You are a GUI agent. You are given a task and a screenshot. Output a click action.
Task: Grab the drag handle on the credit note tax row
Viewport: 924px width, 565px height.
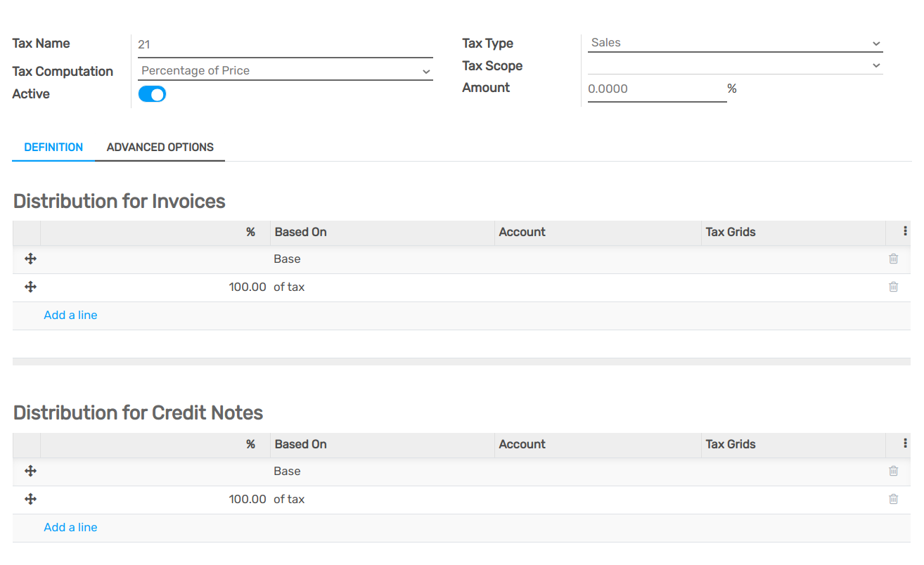tap(30, 499)
